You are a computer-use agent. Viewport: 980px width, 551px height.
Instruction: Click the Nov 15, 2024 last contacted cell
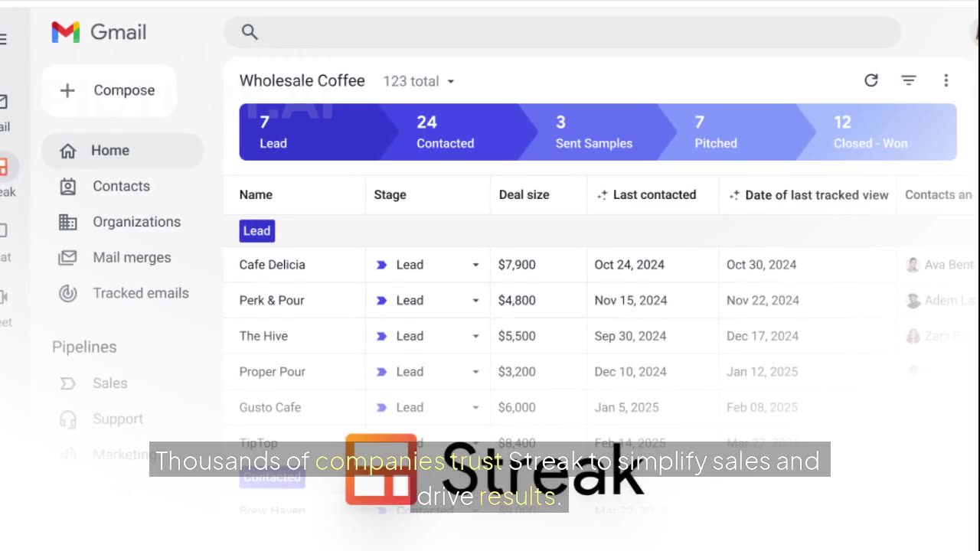(x=631, y=301)
